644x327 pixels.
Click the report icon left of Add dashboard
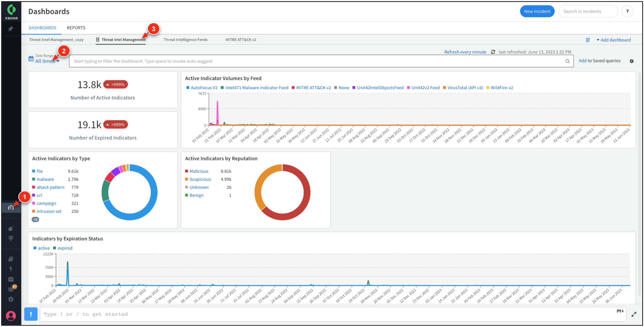tap(588, 40)
